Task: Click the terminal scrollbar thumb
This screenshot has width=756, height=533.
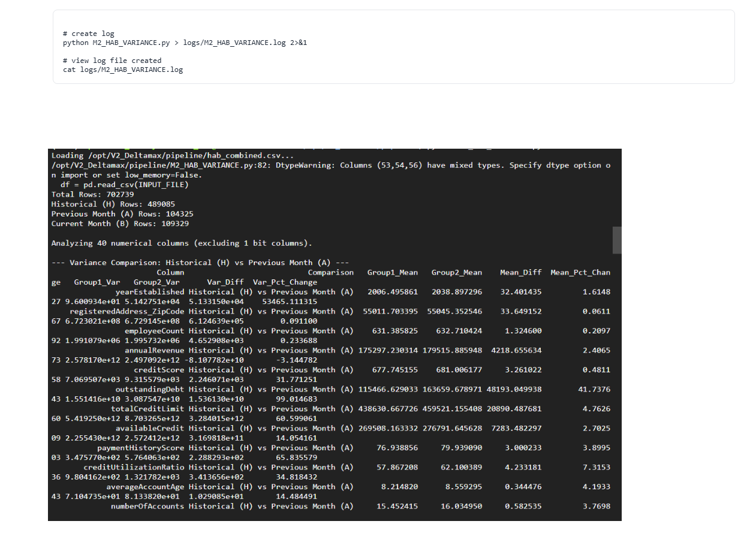Action: tap(616, 240)
